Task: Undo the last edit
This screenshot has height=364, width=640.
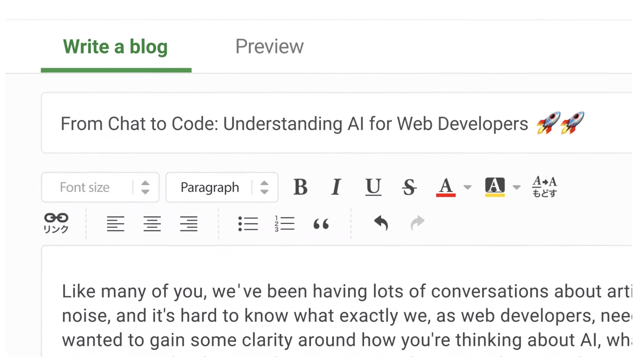Action: coord(381,223)
